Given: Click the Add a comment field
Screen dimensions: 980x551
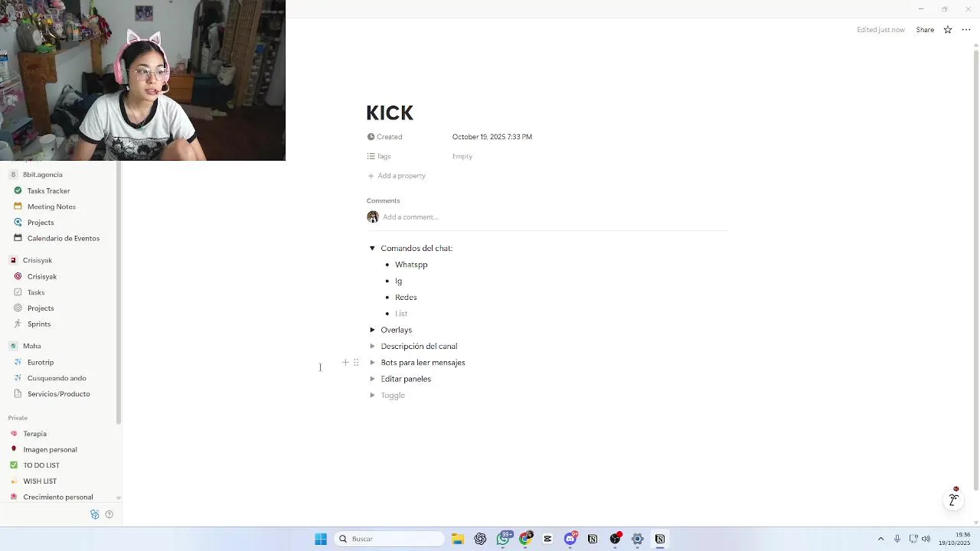Looking at the screenshot, I should [x=410, y=217].
